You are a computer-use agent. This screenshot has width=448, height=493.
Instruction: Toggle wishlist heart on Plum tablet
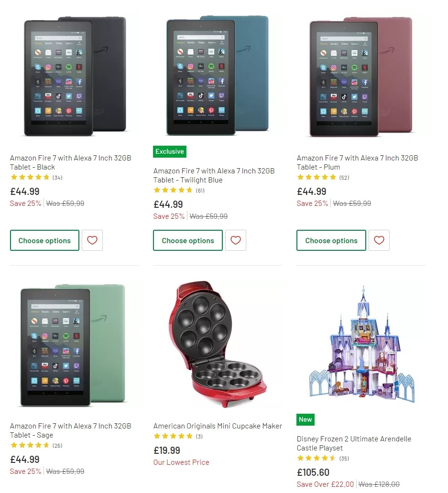(x=379, y=240)
